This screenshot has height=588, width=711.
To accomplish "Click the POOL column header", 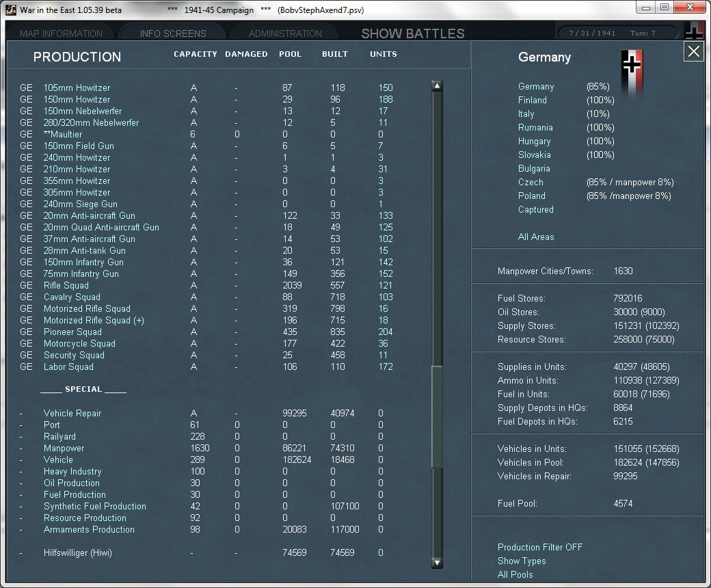I will [290, 54].
